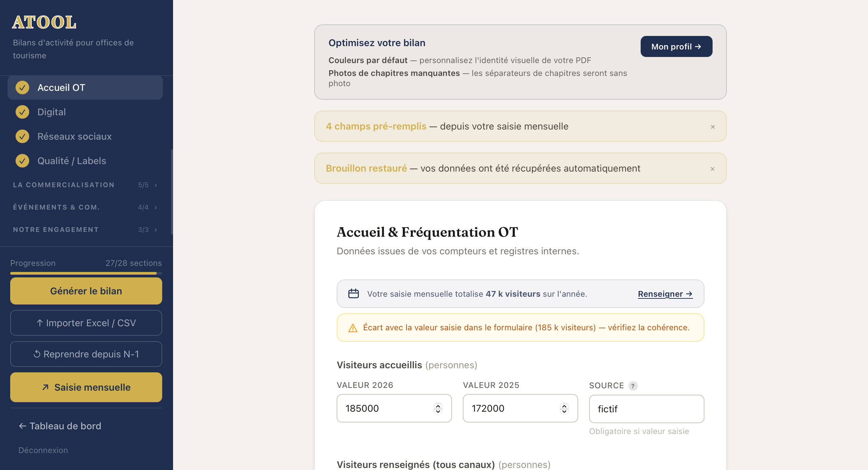The width and height of the screenshot is (868, 470).
Task: Click the Valeur 2025 input field
Action: pyautogui.click(x=520, y=408)
